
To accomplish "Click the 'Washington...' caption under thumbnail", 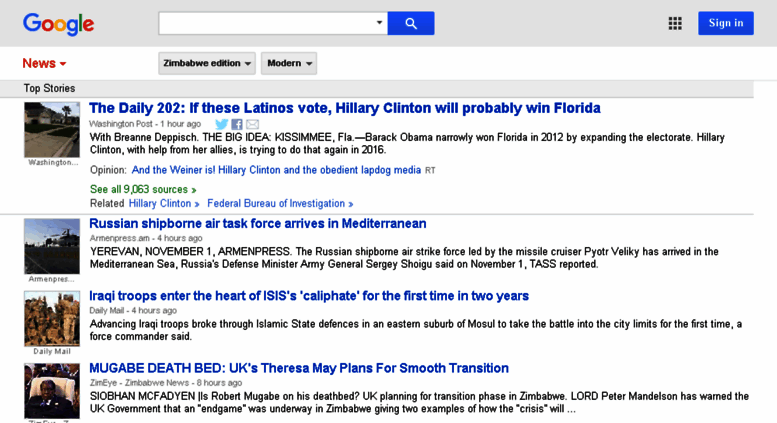I will click(x=53, y=162).
